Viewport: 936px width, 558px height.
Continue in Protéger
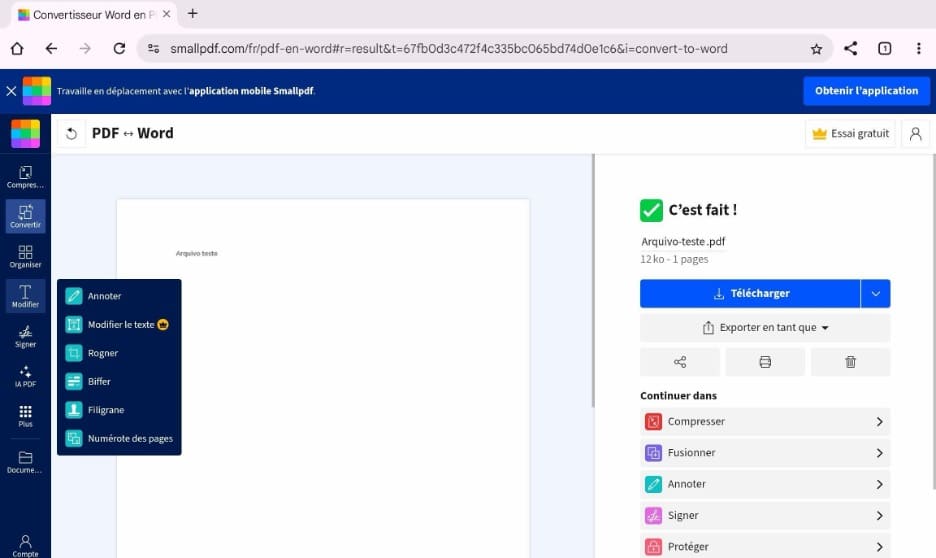(765, 547)
